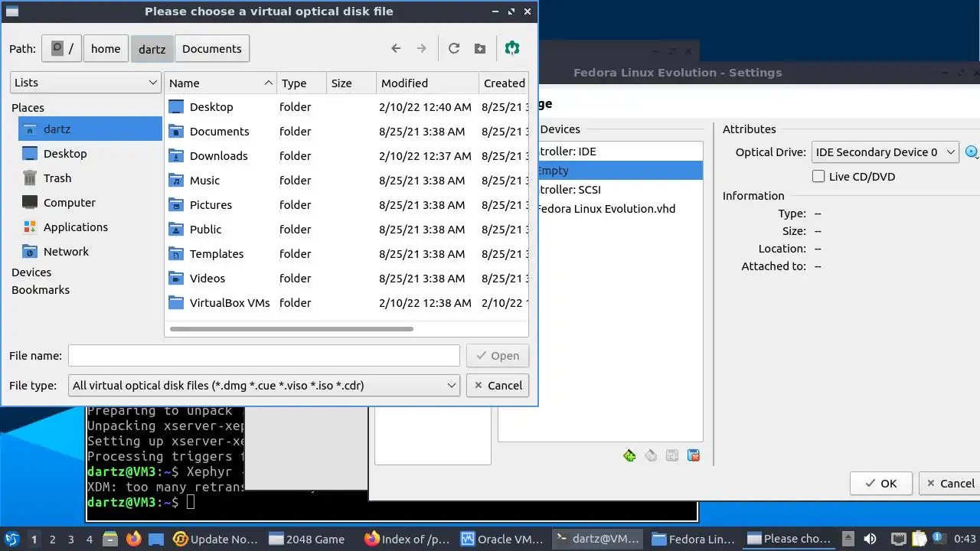Select the Documents folder in file list
The height and width of the screenshot is (551, 980).
click(x=346, y=131)
